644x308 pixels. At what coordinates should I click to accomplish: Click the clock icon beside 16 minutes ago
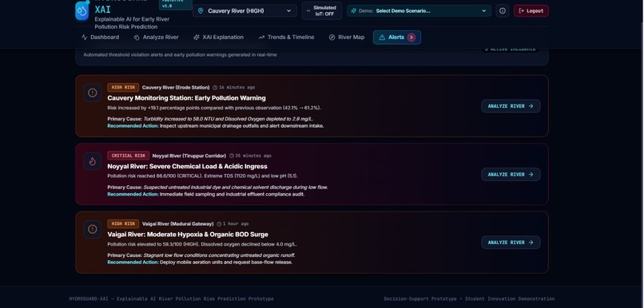point(215,87)
